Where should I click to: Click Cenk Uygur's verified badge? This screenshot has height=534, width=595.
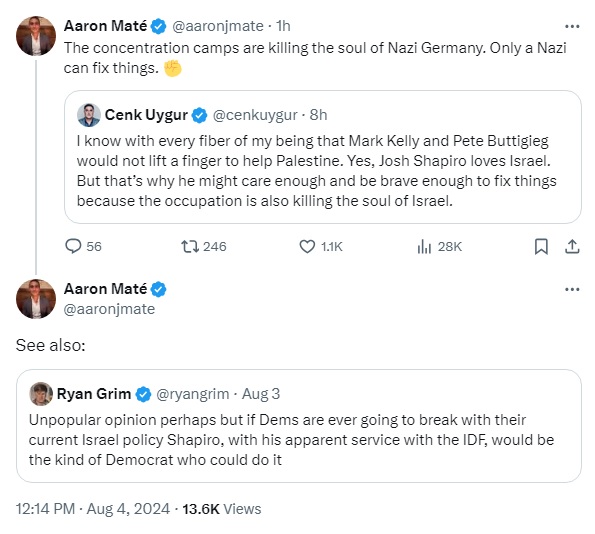click(x=199, y=115)
